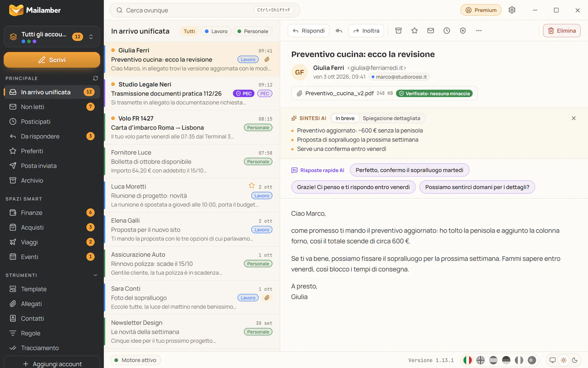Screen dimensions: 588x368
Task: Open the Finanze smart space
Action: pos(52,212)
